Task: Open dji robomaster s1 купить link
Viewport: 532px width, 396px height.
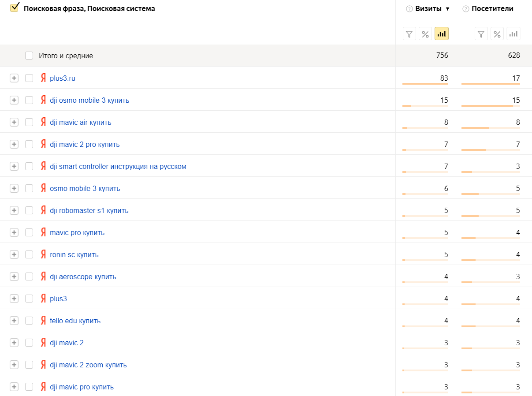Action: pyautogui.click(x=89, y=210)
